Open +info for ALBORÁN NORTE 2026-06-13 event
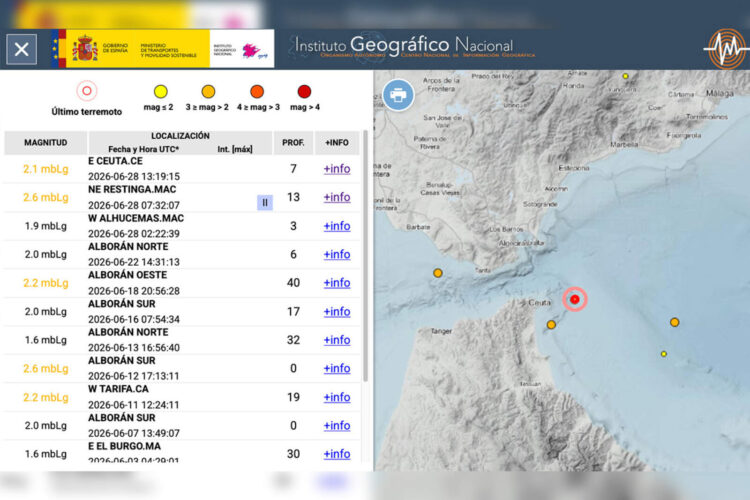750x500 pixels. point(337,340)
